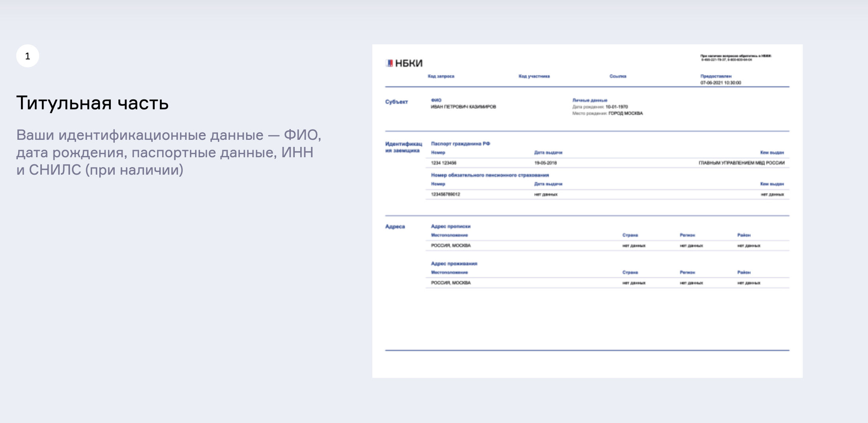Click the passport number 1234 123456
Screen dimensions: 868x423
click(x=443, y=163)
